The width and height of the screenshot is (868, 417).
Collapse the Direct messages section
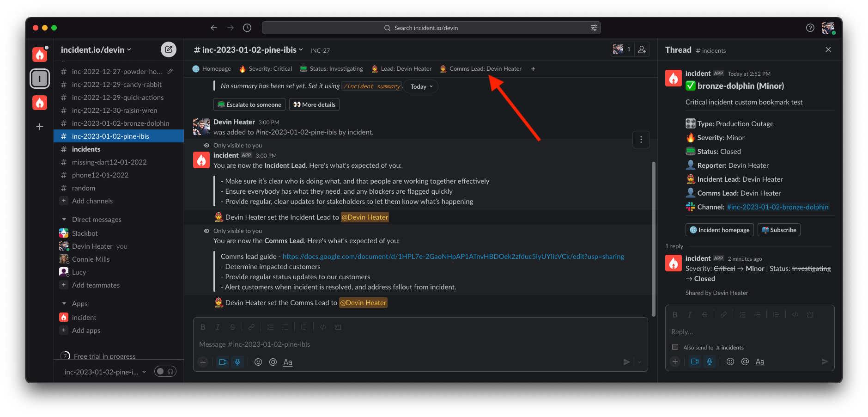64,219
